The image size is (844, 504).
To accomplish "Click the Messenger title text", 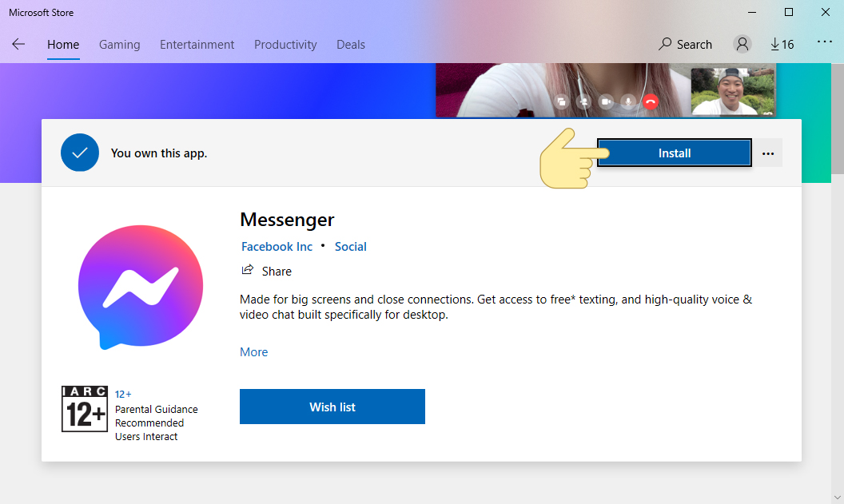I will [287, 220].
